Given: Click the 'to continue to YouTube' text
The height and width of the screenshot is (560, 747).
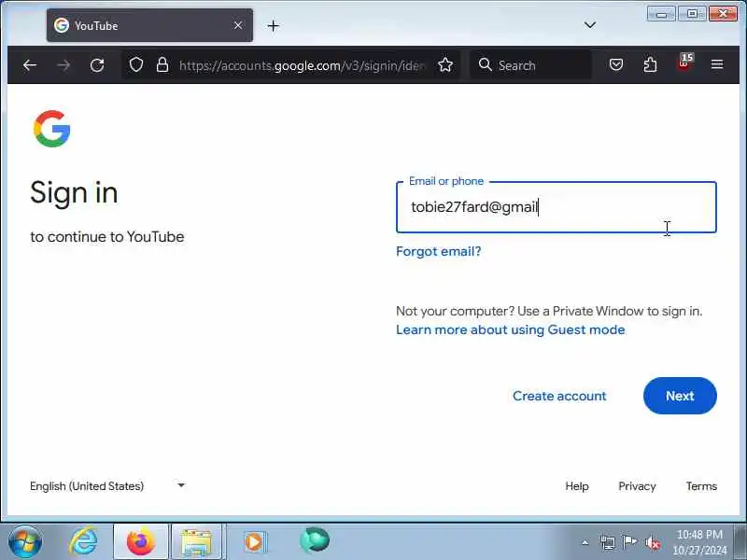Looking at the screenshot, I should pos(107,237).
